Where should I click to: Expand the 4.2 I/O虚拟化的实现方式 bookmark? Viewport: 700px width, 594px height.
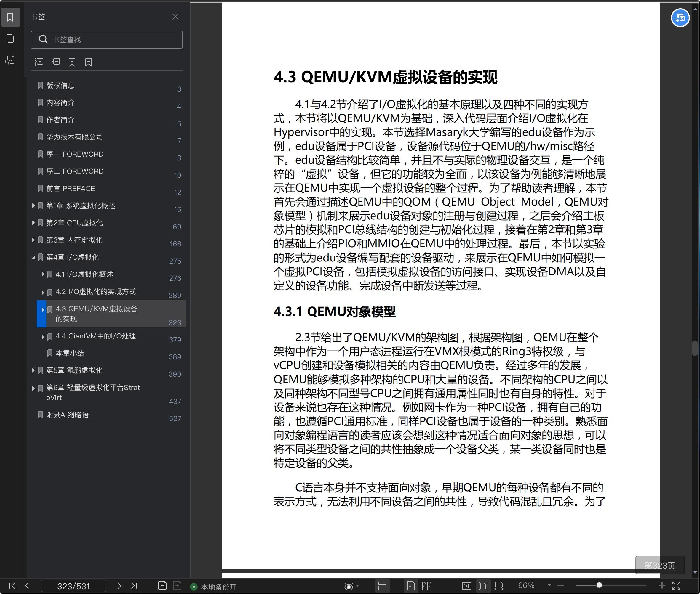click(x=43, y=292)
